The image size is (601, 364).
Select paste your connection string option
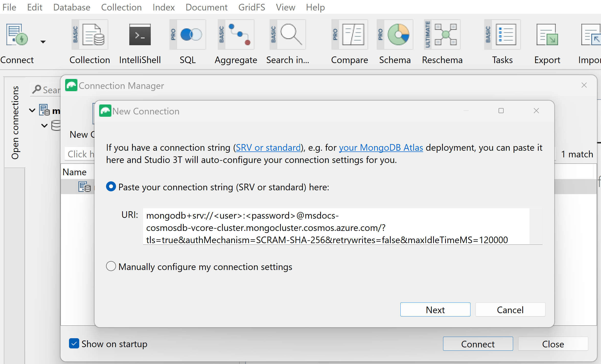(111, 186)
